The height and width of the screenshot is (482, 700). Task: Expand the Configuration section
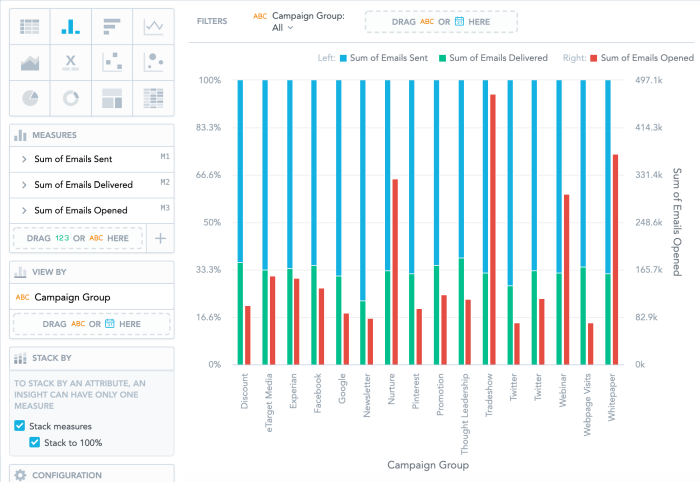click(66, 475)
